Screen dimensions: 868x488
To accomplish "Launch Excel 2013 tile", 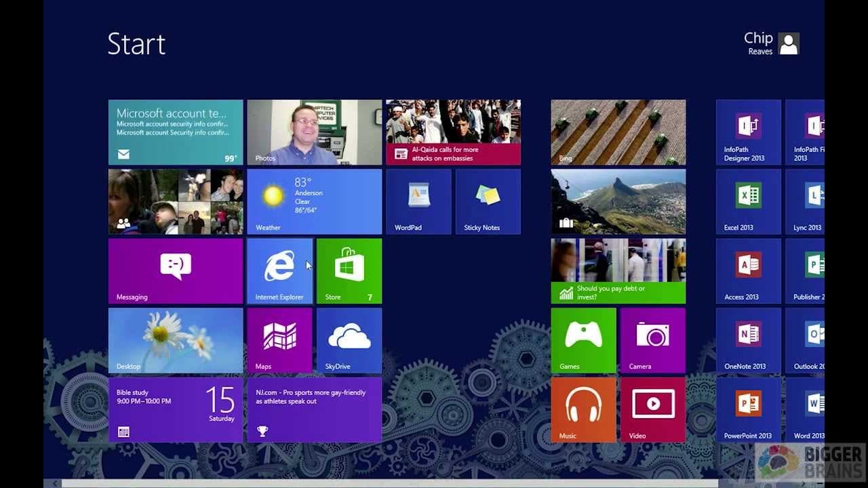I will [x=749, y=202].
